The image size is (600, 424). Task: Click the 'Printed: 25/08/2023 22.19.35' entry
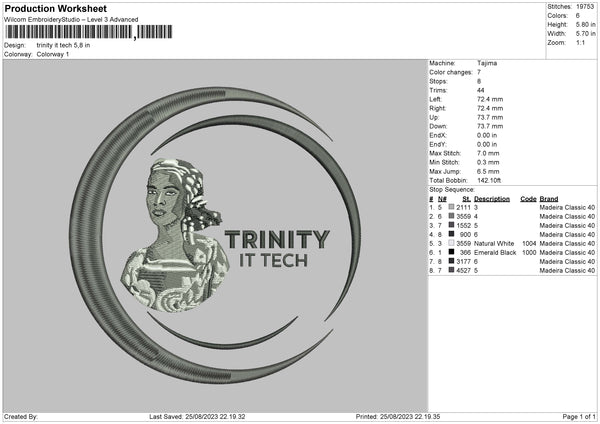[x=398, y=417]
